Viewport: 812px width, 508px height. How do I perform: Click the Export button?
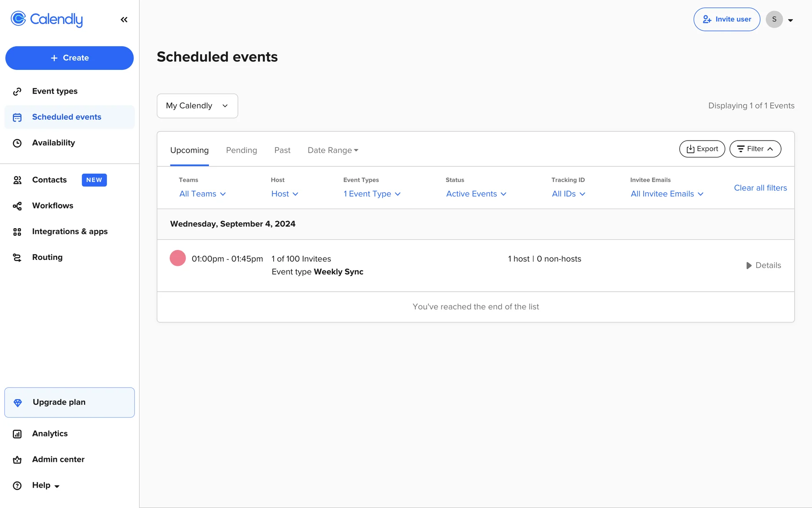pyautogui.click(x=702, y=149)
